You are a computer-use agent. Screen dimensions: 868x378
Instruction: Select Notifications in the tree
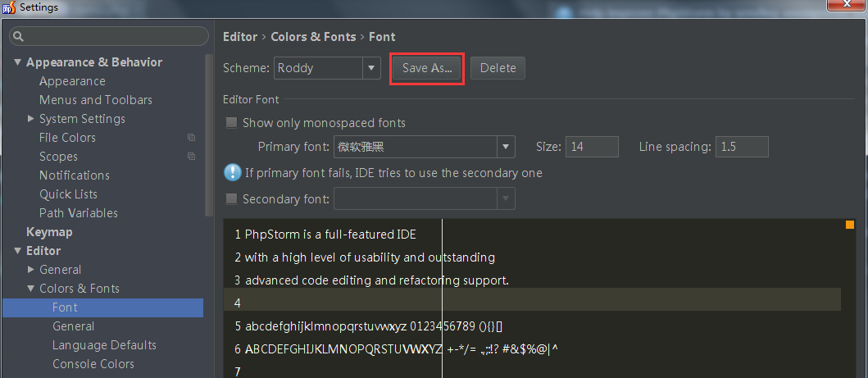point(75,175)
